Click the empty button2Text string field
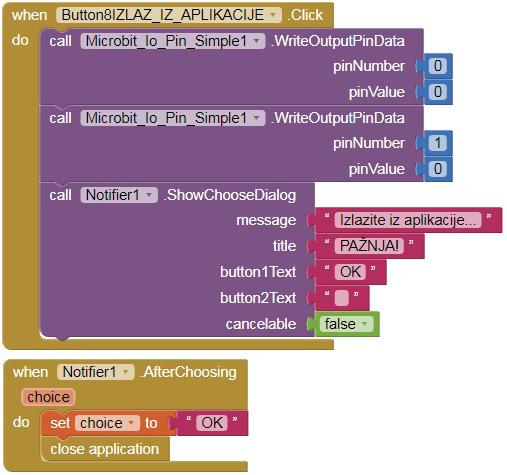 342,298
